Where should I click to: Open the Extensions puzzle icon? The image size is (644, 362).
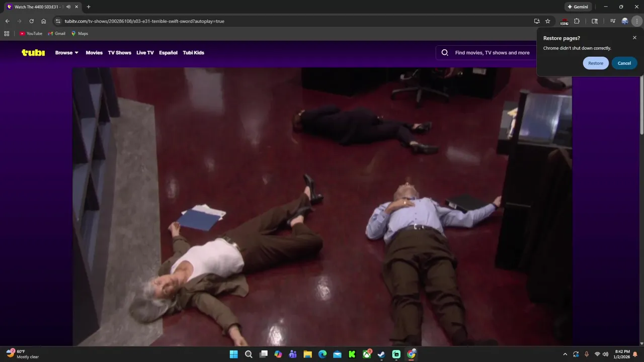click(x=577, y=21)
